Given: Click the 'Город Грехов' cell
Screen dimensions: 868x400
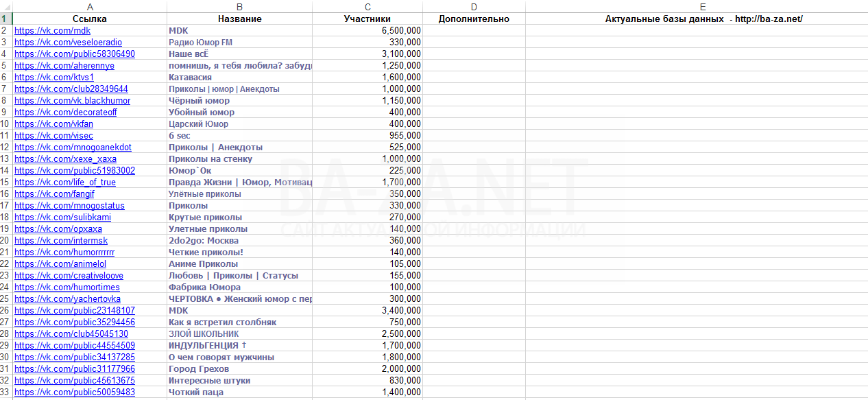Looking at the screenshot, I should point(239,368).
